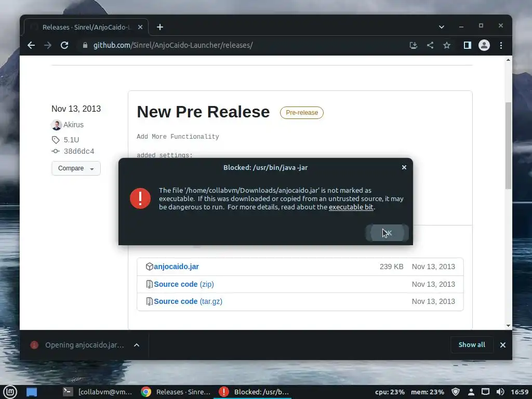The width and height of the screenshot is (532, 399).
Task: Click the install/download page icon in address bar
Action: point(413,45)
